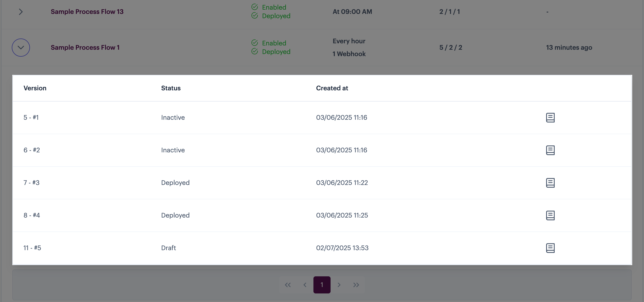Click the Created at column header
The image size is (644, 302).
(x=332, y=88)
